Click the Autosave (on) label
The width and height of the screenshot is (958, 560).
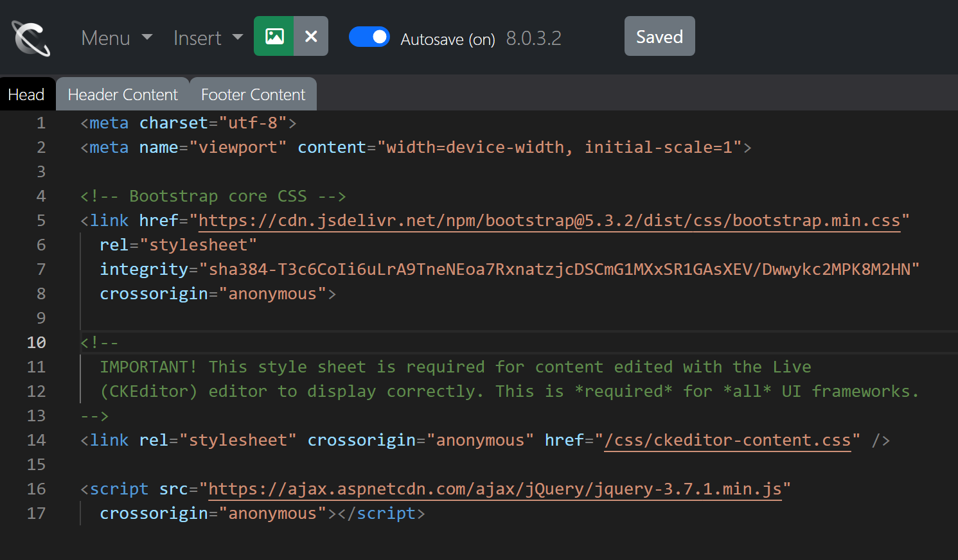pos(448,39)
